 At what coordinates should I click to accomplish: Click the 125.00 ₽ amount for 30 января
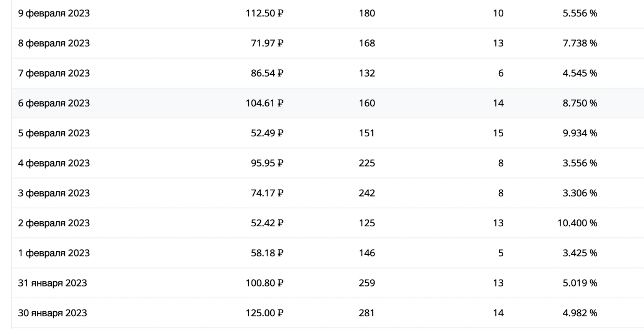coord(264,313)
